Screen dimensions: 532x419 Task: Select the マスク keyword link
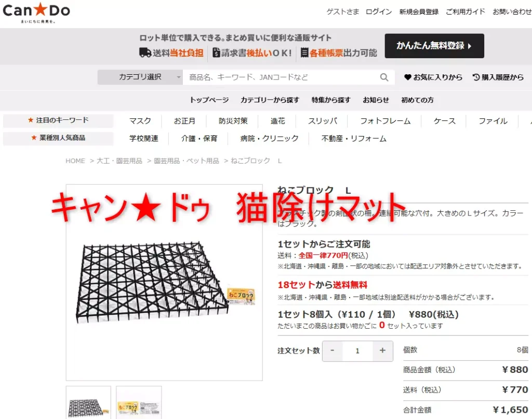click(140, 121)
